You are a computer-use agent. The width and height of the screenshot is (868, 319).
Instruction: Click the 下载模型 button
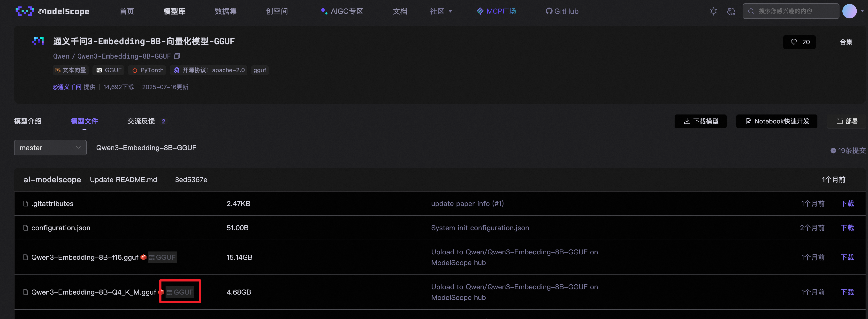coord(700,121)
